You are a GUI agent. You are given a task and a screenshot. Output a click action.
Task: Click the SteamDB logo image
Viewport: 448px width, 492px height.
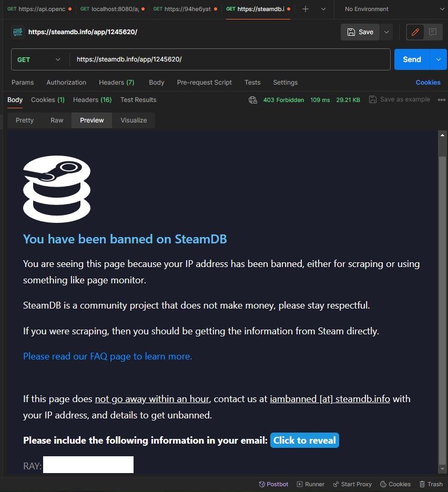click(x=57, y=189)
